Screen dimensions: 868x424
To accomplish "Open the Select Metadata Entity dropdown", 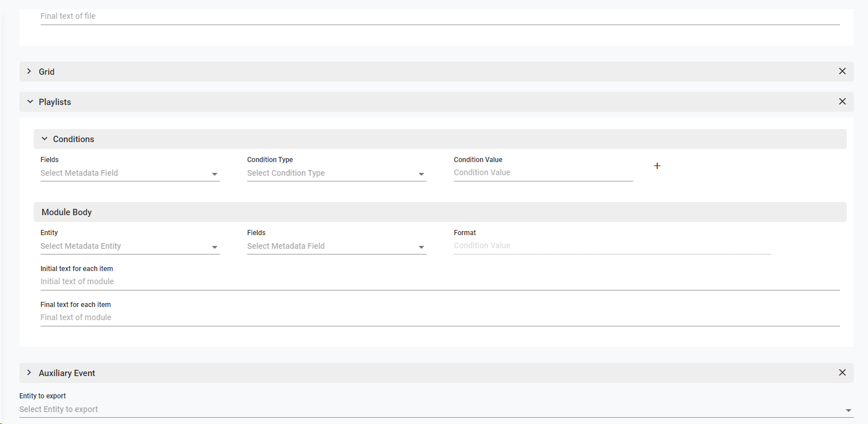I will 130,247.
